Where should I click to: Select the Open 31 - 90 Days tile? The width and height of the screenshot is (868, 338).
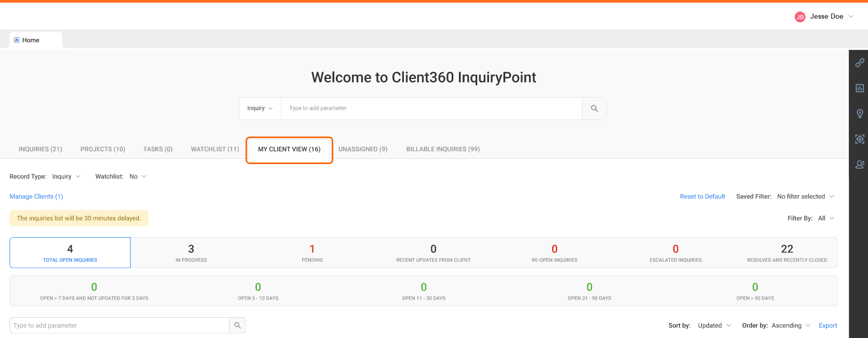pos(589,291)
